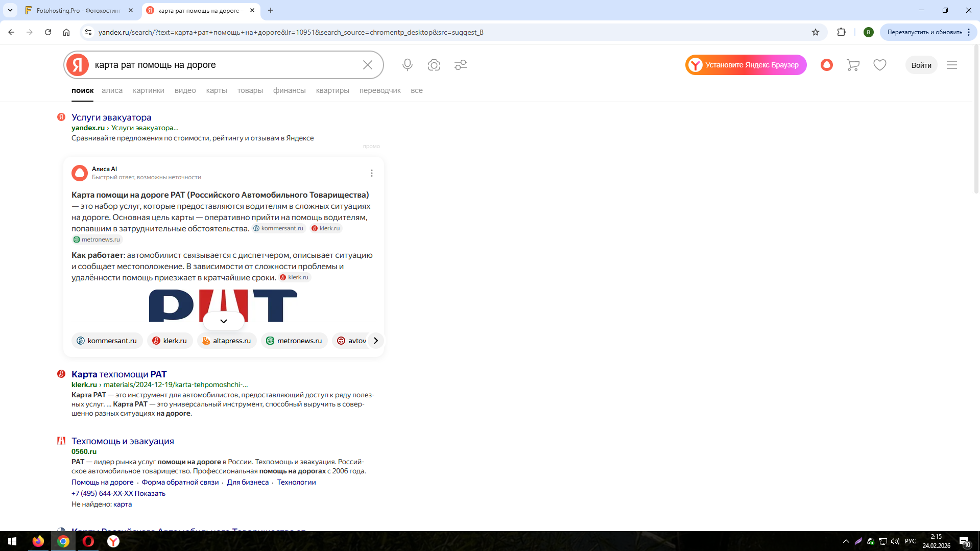
Task: Open search filter settings icon
Action: point(461,65)
